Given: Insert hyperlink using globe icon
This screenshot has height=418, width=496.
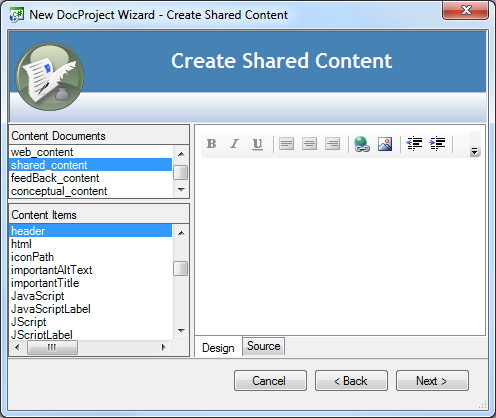Looking at the screenshot, I should [x=362, y=144].
